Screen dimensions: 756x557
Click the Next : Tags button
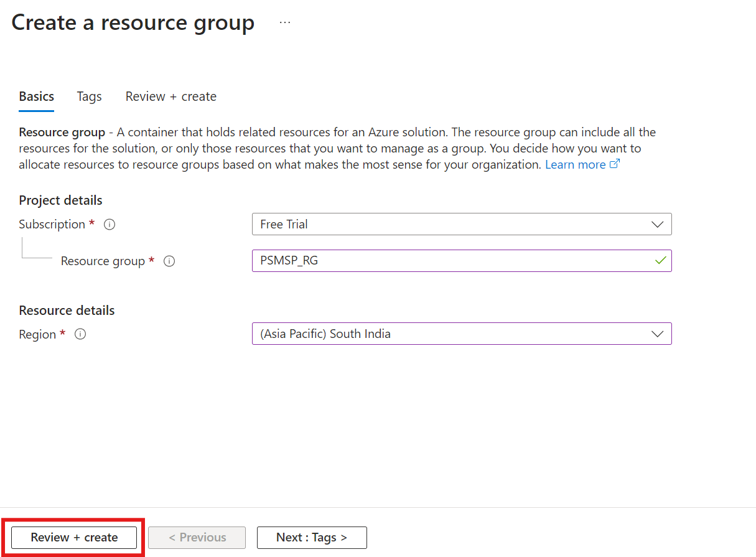[x=312, y=538]
